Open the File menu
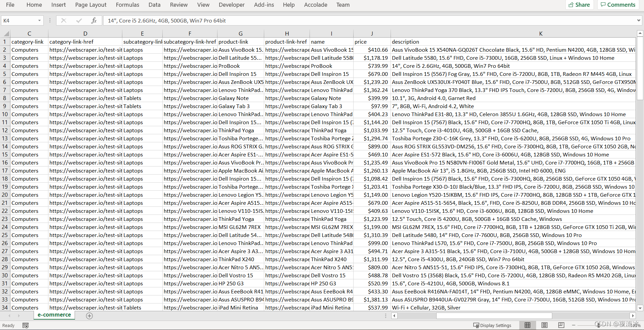 pos(10,5)
